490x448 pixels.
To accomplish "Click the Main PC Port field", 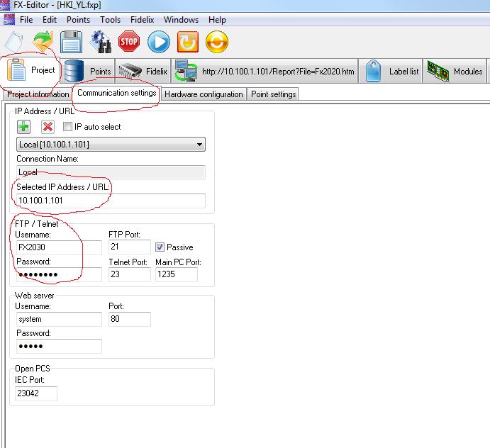I will [x=177, y=274].
